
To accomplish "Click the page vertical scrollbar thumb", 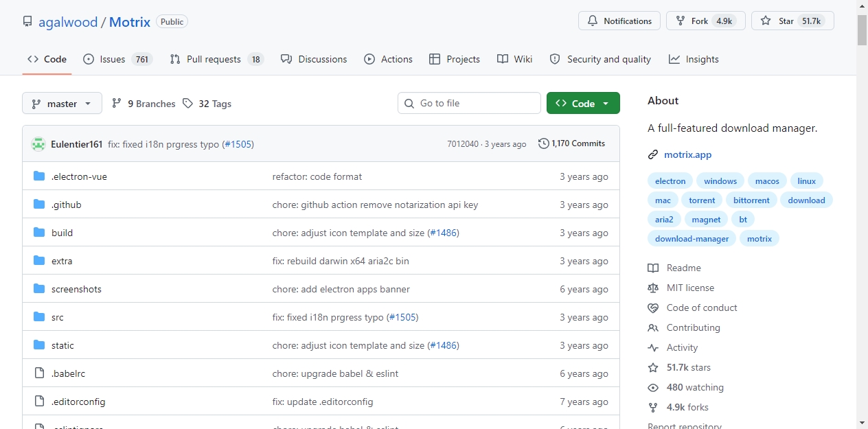I will (x=862, y=30).
